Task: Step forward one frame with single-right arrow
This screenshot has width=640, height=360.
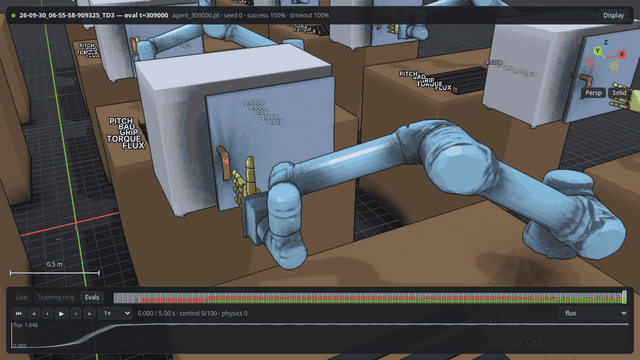Action: click(76, 313)
